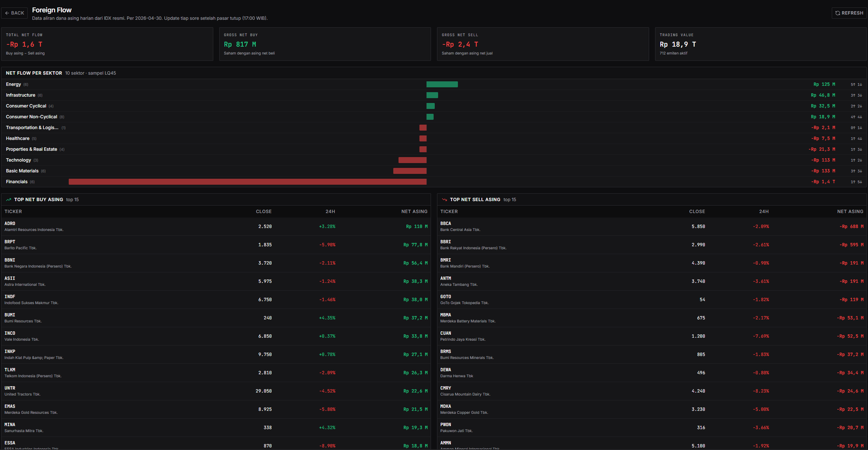Select the Total Net Flow card
Image resolution: width=868 pixels, height=450 pixels.
107,44
